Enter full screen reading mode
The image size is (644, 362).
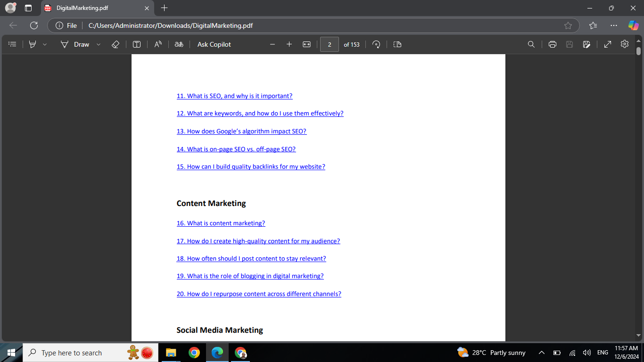(x=607, y=44)
